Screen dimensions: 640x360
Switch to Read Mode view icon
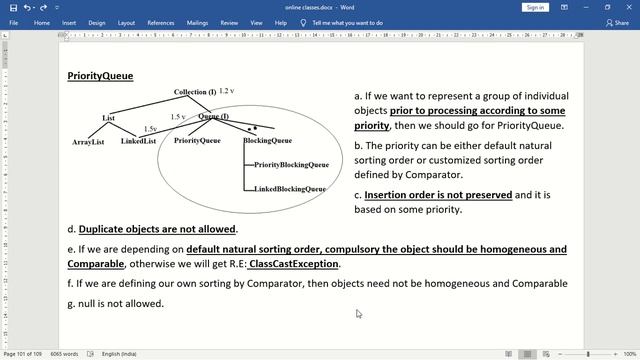pos(509,354)
